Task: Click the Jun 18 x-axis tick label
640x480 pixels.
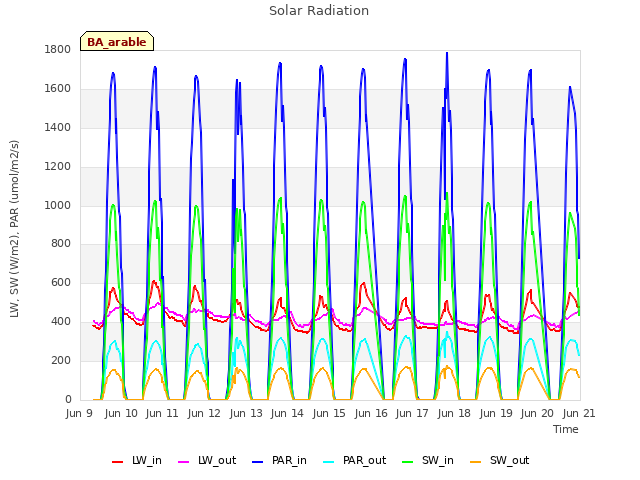Action: point(454,413)
